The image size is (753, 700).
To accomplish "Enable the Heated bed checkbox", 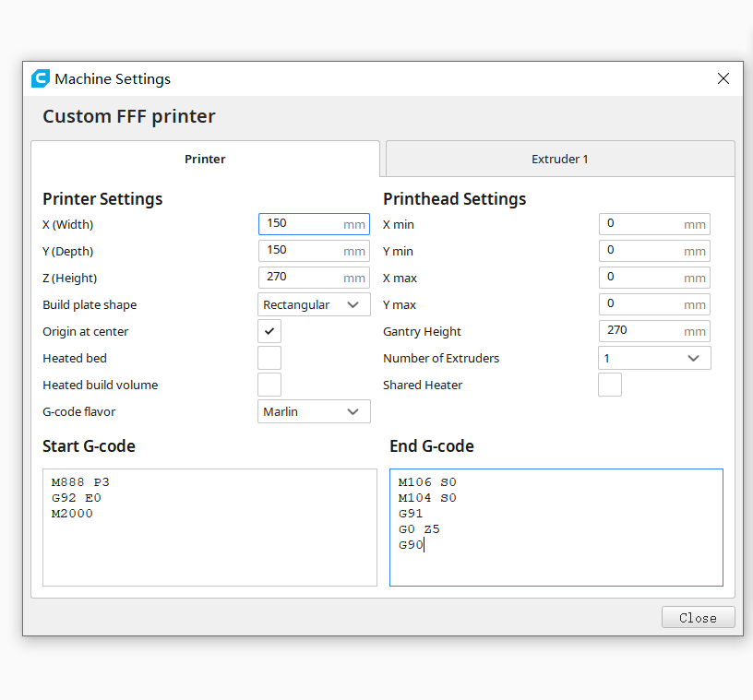I will (269, 358).
